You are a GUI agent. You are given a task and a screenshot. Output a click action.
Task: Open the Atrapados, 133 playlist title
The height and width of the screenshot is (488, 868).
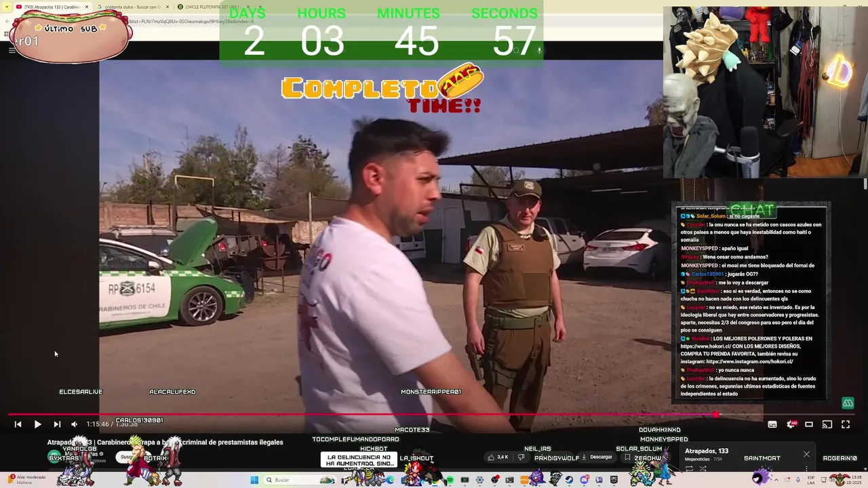coord(707,451)
